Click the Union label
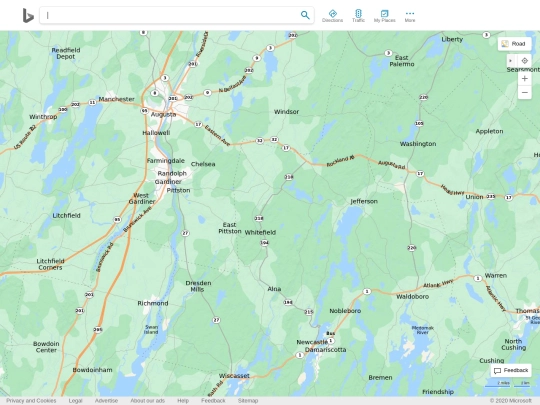Viewport: 540px width, 405px height. [474, 197]
